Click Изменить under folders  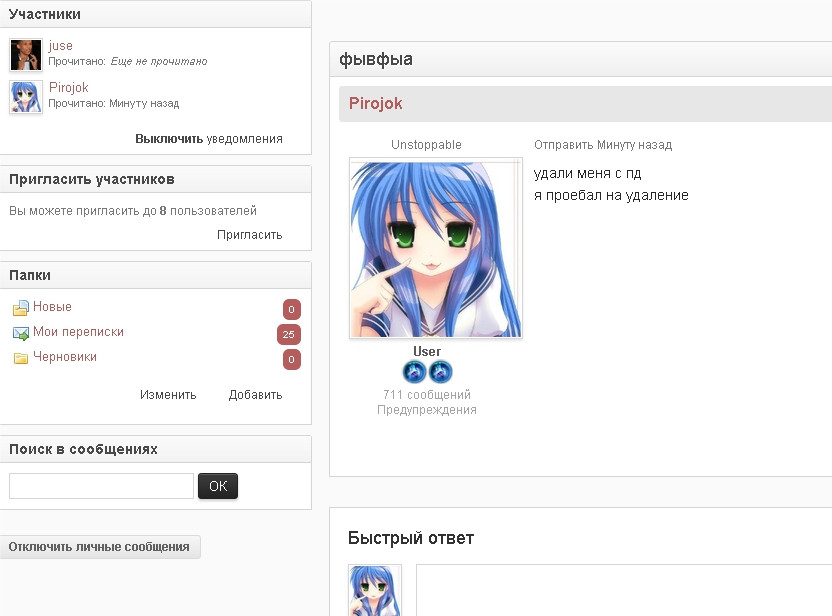tap(168, 395)
